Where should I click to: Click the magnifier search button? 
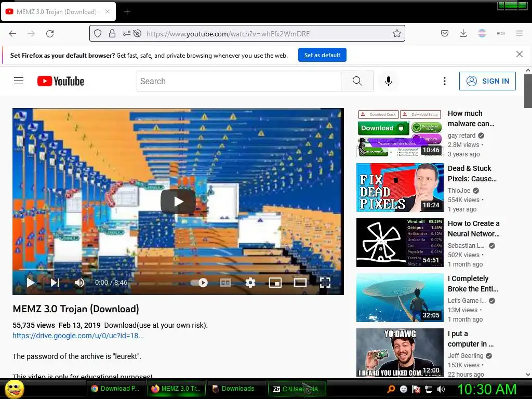tap(357, 81)
